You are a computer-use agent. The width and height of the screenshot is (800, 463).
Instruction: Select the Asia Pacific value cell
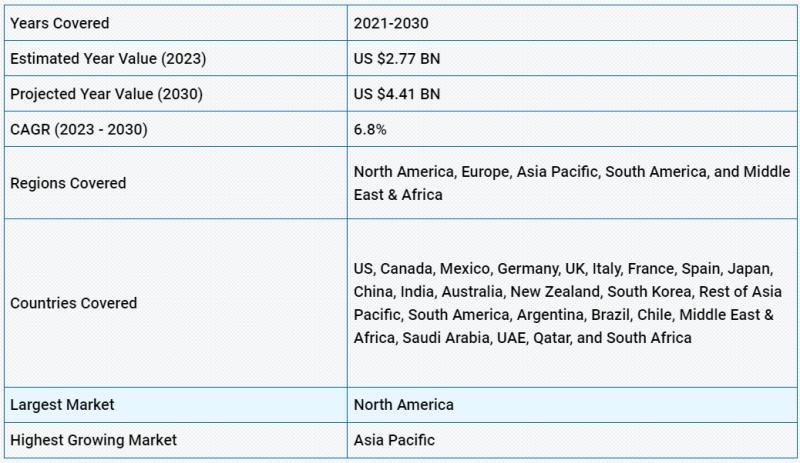click(x=571, y=440)
